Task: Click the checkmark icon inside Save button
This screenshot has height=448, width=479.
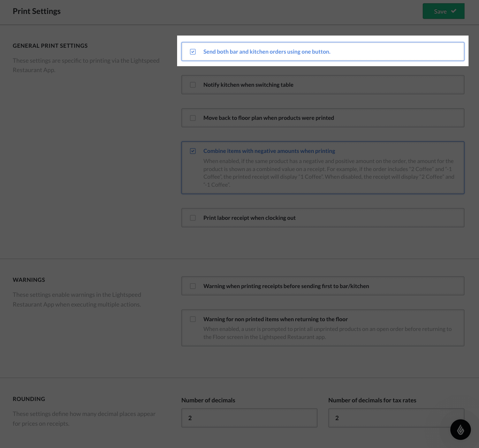Action: point(453,11)
